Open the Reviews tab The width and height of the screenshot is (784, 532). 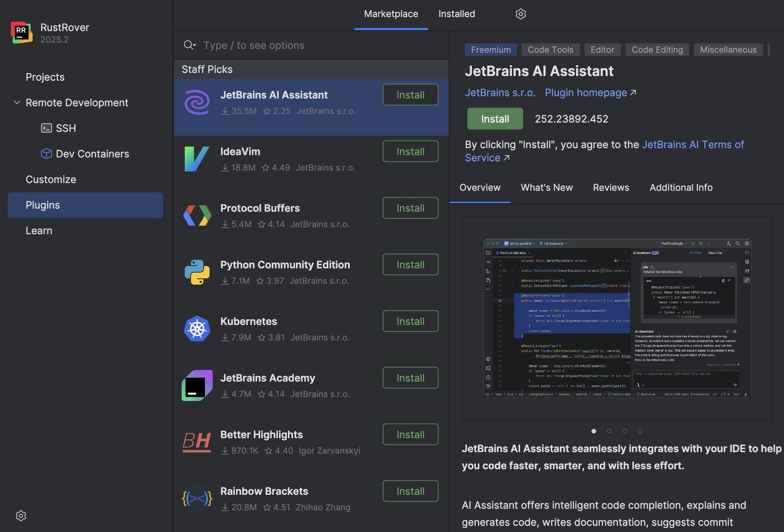click(611, 188)
